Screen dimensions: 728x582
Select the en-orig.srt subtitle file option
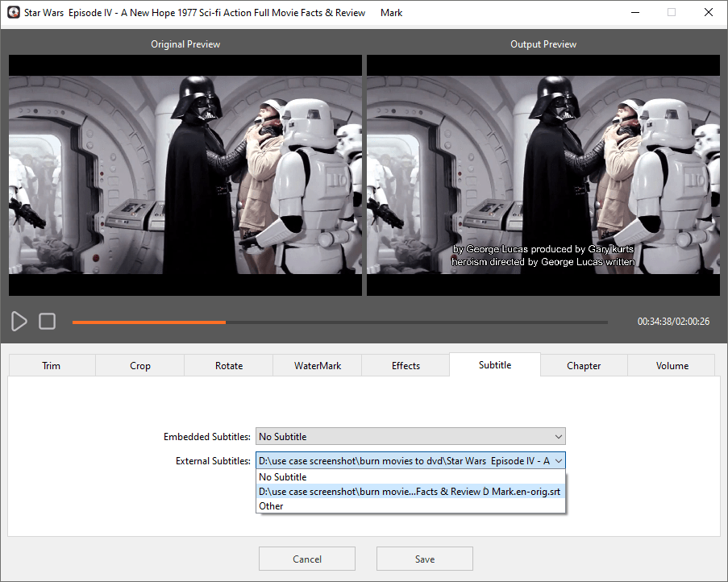coord(410,492)
